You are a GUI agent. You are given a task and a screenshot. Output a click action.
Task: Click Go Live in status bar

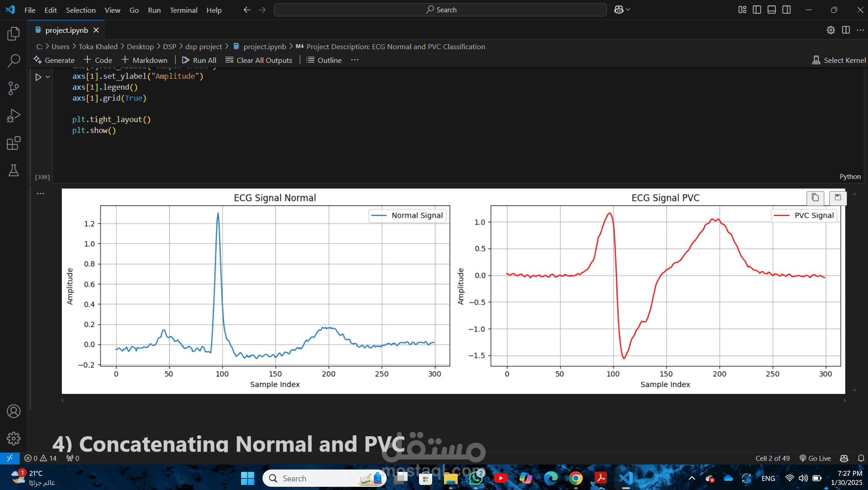click(x=815, y=458)
